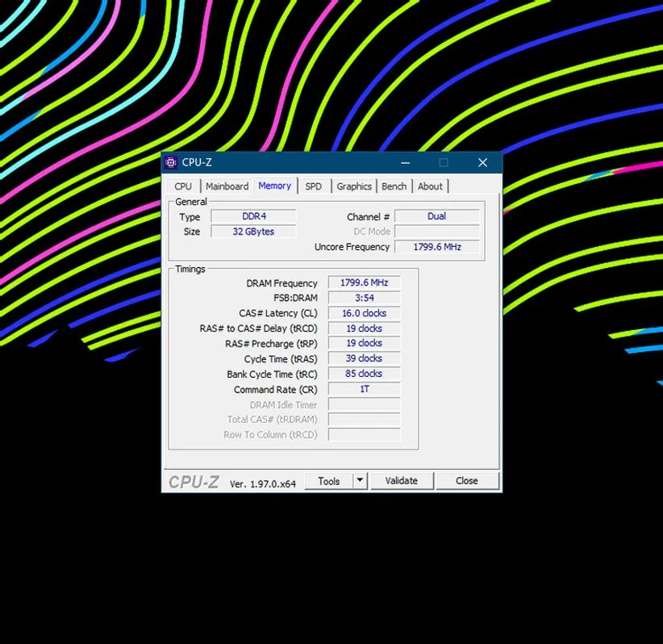Click the DDR4 memory type field
The width and height of the screenshot is (663, 644).
253,216
